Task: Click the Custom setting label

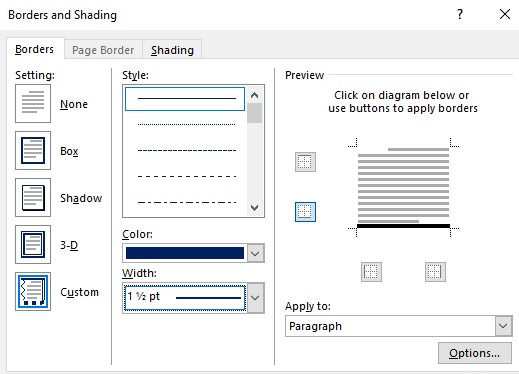Action: 79,292
